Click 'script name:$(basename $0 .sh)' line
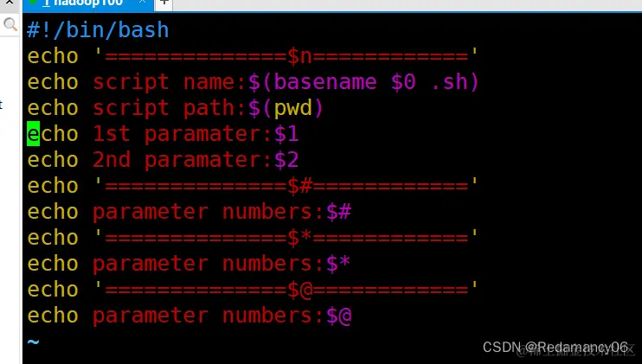This screenshot has height=364, width=642. pos(253,82)
